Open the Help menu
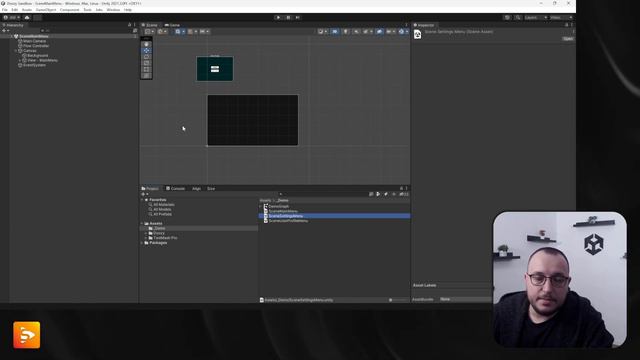Viewport: 640px width, 360px height. pos(128,10)
